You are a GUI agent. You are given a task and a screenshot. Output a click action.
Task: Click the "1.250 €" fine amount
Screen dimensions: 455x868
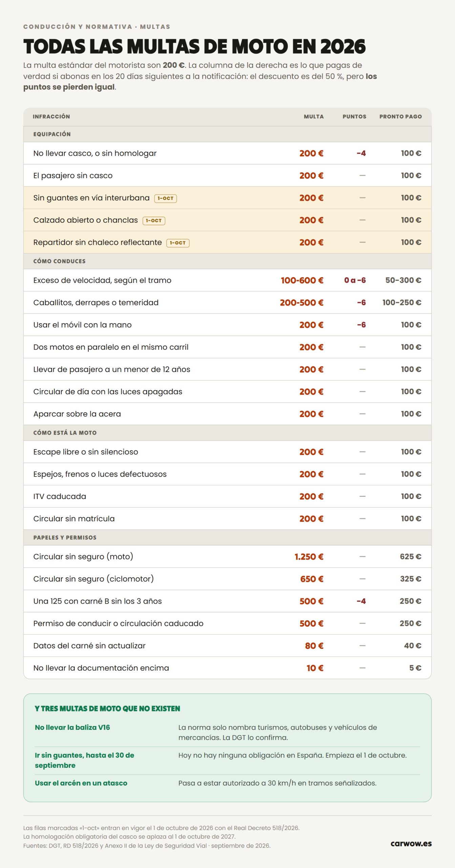(x=309, y=557)
